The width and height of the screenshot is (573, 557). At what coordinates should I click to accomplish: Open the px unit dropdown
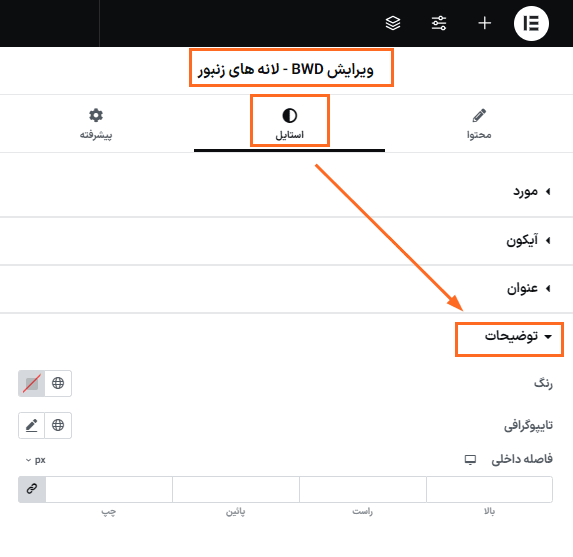point(36,460)
